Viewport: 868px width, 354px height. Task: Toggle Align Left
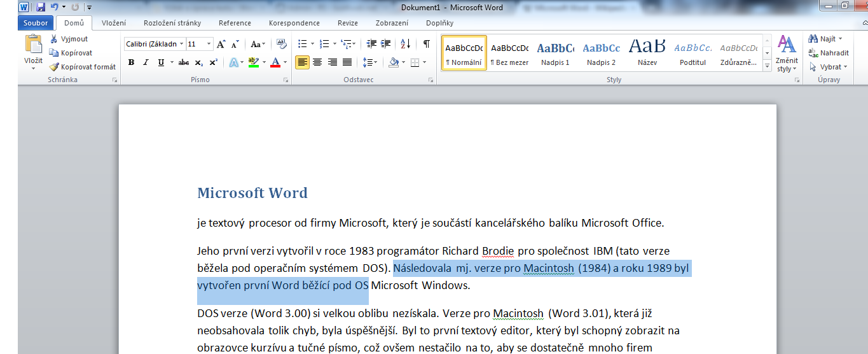[302, 62]
